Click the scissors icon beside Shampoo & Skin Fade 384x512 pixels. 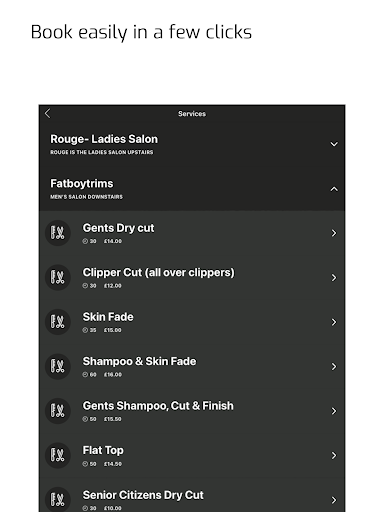pyautogui.click(x=58, y=366)
